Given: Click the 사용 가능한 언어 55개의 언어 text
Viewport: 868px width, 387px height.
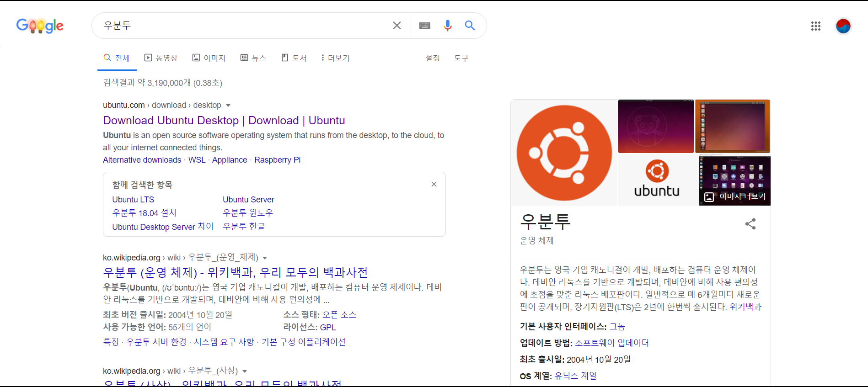Looking at the screenshot, I should (157, 327).
